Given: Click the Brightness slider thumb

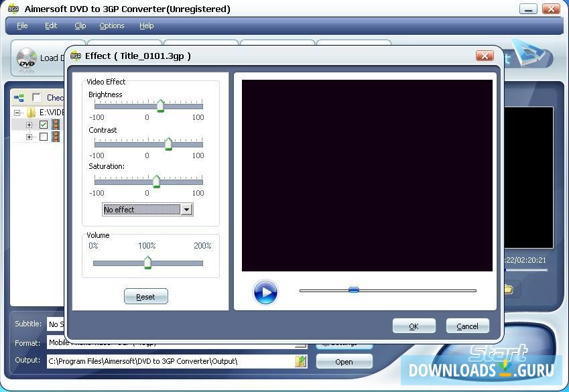Looking at the screenshot, I should (160, 106).
